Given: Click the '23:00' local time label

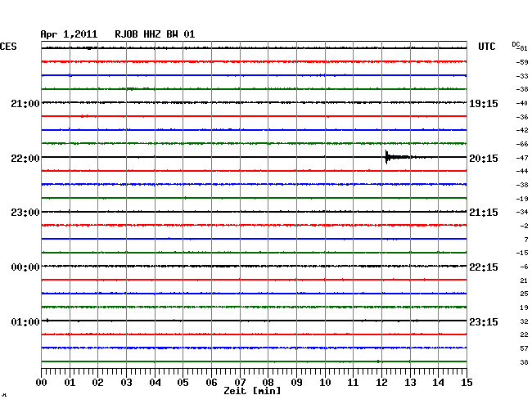Looking at the screenshot, I should click(25, 213).
